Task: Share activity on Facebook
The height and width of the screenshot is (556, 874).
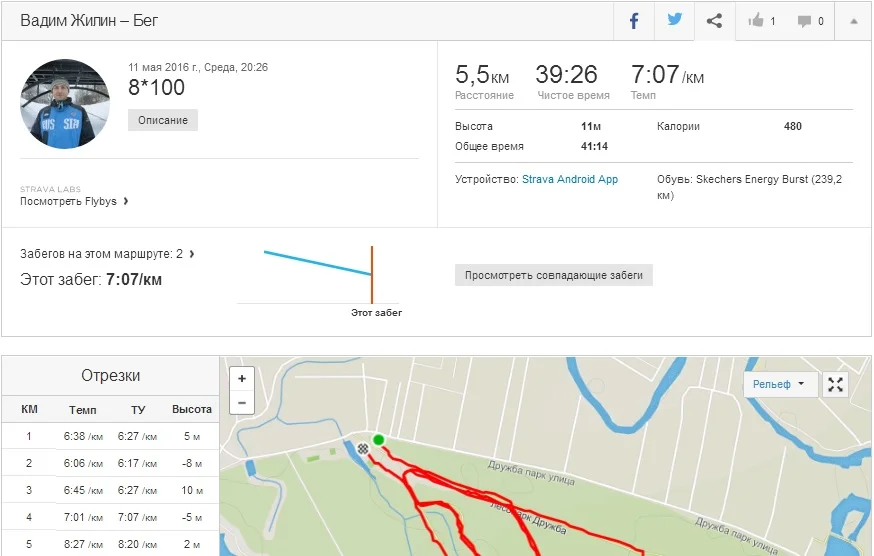Action: coord(634,21)
